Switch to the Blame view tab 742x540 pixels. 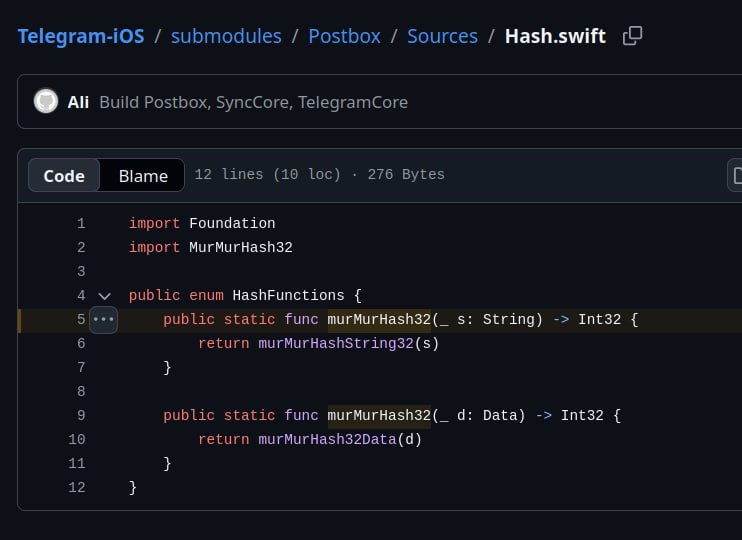143,176
